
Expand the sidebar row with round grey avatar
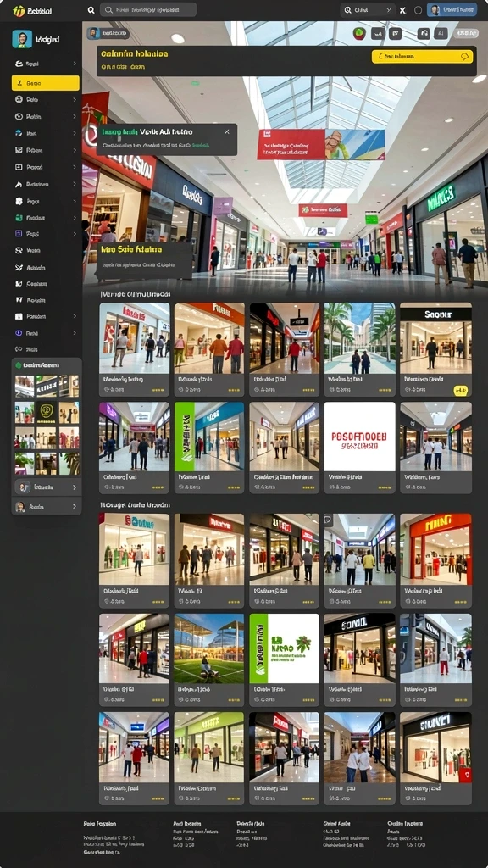coord(47,487)
